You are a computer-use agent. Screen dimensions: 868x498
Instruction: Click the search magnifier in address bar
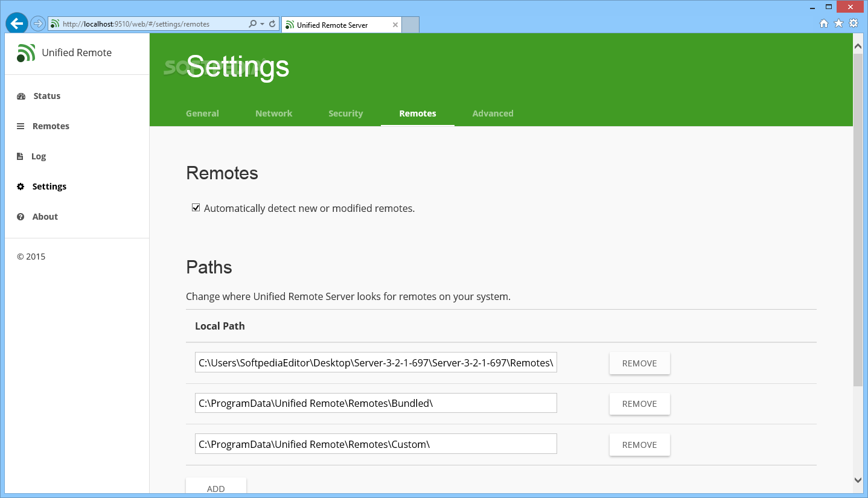(253, 24)
